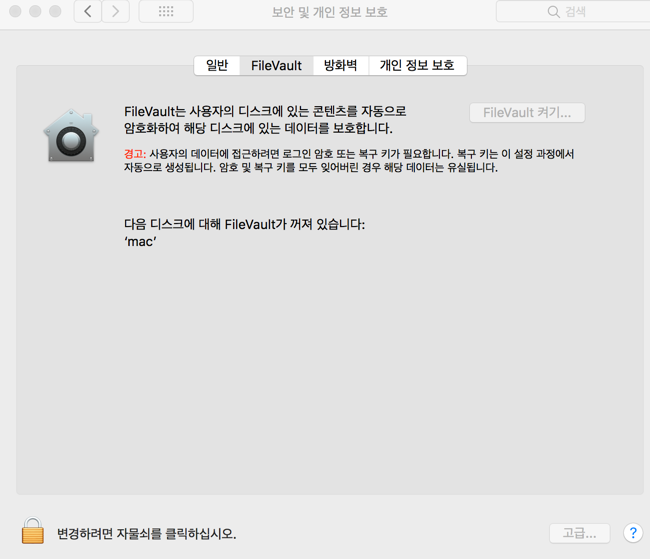Click the FileVault 켜기... button

click(527, 113)
